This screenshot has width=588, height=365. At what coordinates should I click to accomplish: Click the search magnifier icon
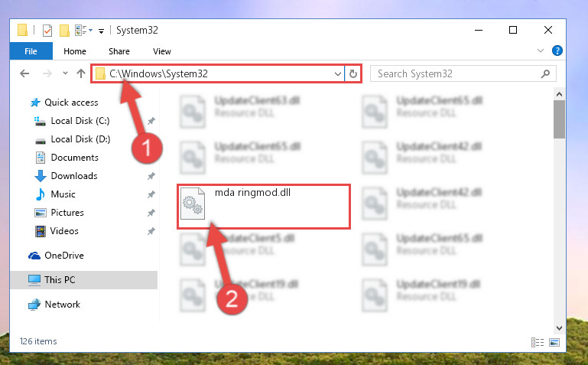click(546, 74)
